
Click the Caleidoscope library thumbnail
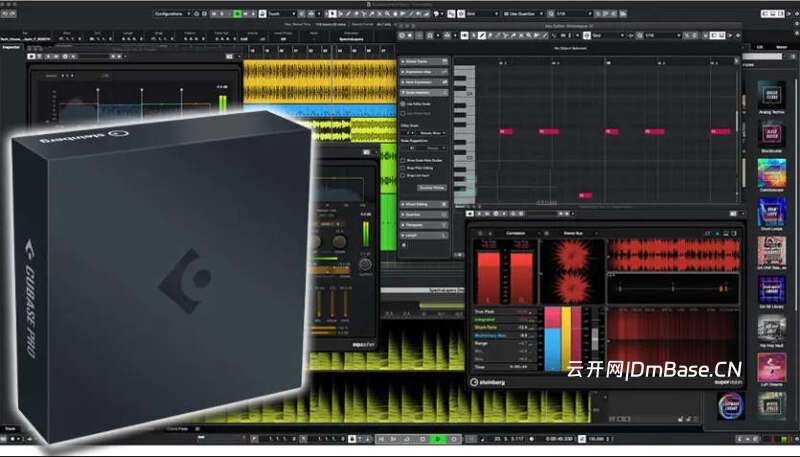pyautogui.click(x=771, y=173)
